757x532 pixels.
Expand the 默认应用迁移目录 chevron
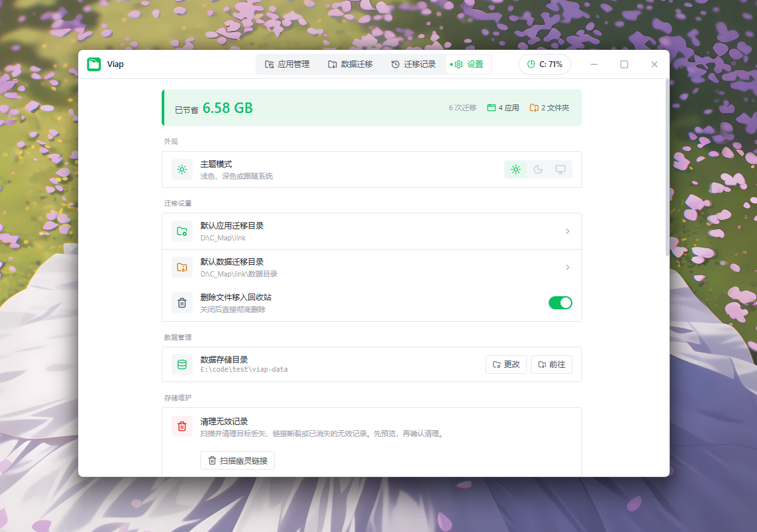(x=568, y=231)
